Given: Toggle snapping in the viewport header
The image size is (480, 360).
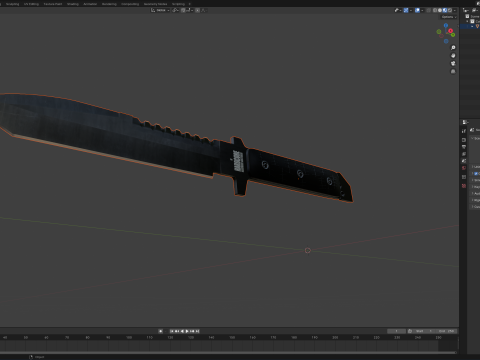Looking at the screenshot, I should tap(183, 10).
